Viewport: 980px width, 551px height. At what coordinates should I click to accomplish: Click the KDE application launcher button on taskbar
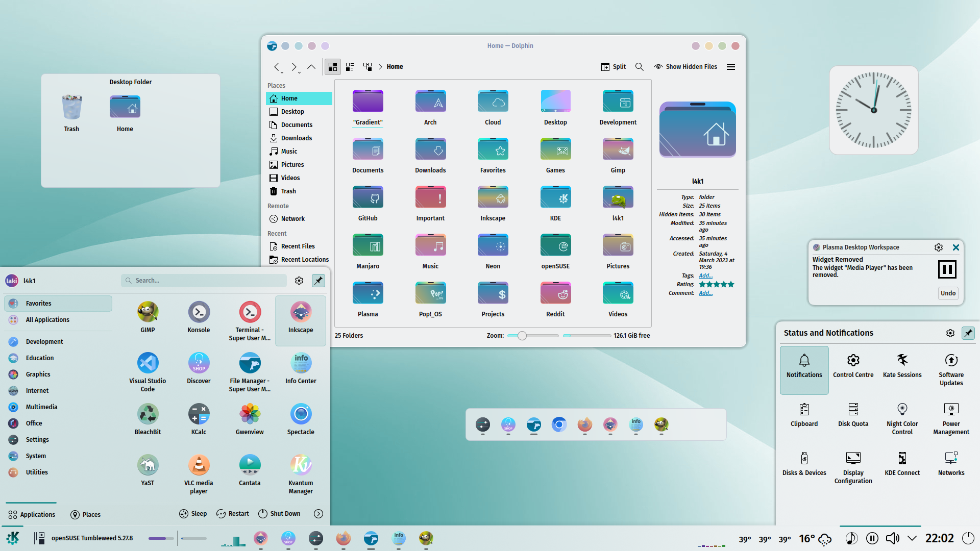point(13,538)
